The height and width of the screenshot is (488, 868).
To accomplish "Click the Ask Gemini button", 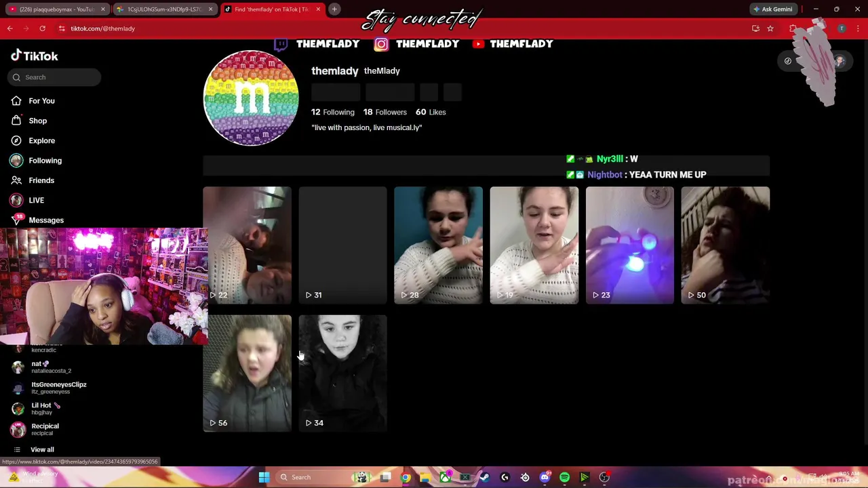I will 772,9.
